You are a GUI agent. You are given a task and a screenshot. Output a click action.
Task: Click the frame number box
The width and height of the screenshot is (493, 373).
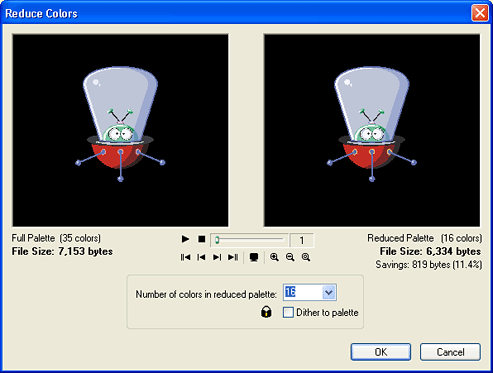[x=302, y=240]
